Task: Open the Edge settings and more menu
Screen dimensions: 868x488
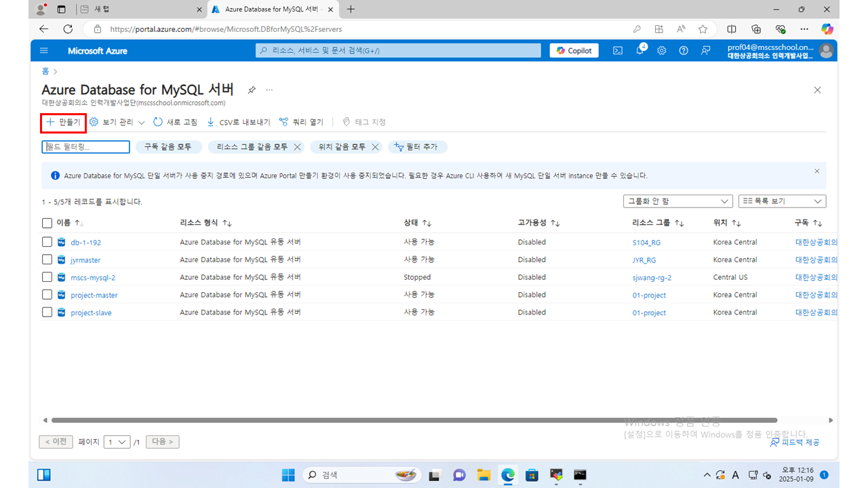Action: pos(804,29)
